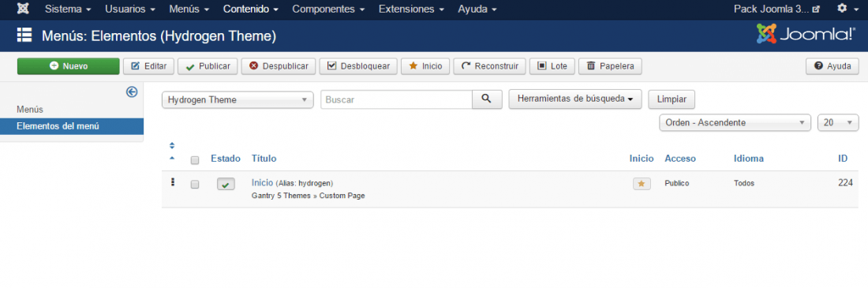868x288 pixels.
Task: Sort by ID column header
Action: 843,159
